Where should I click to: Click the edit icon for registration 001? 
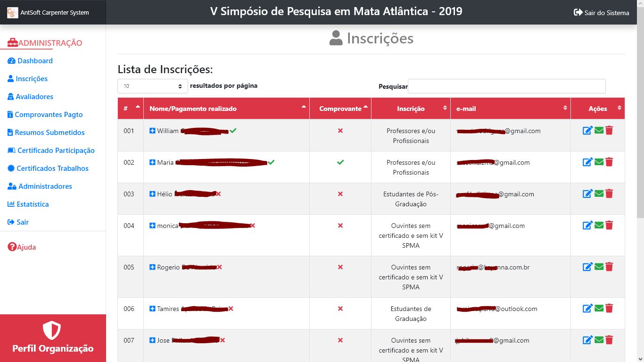(588, 131)
